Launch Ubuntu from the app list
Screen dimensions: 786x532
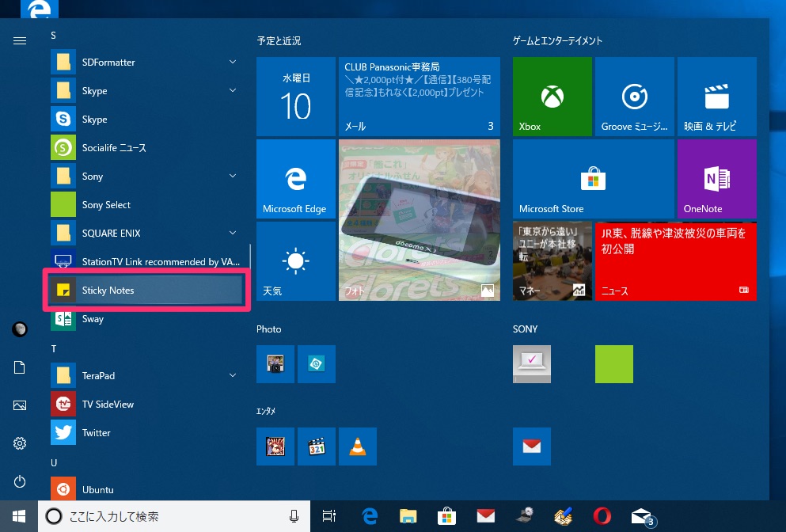pos(147,489)
